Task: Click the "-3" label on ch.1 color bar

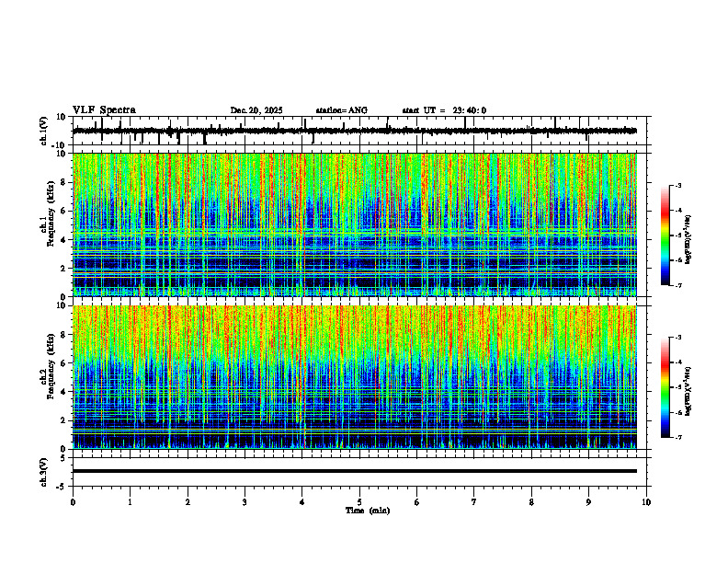Action: (678, 185)
